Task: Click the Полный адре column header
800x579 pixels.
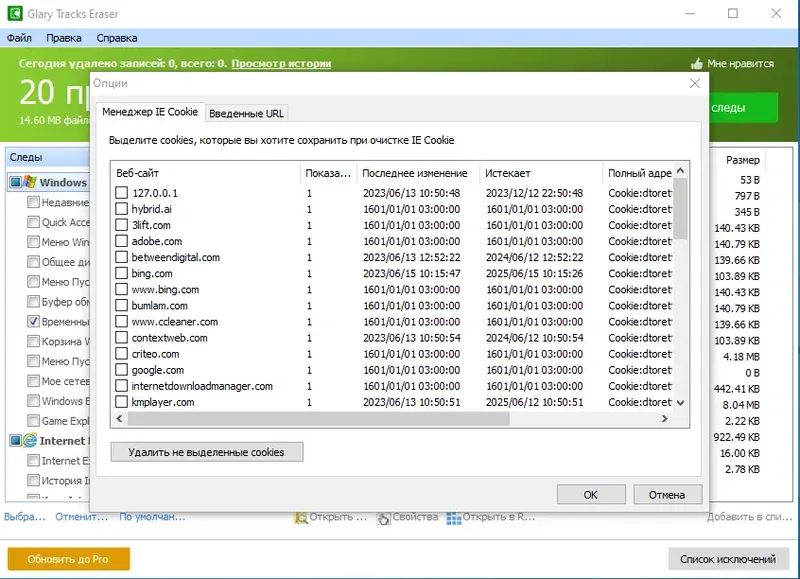Action: (638, 173)
